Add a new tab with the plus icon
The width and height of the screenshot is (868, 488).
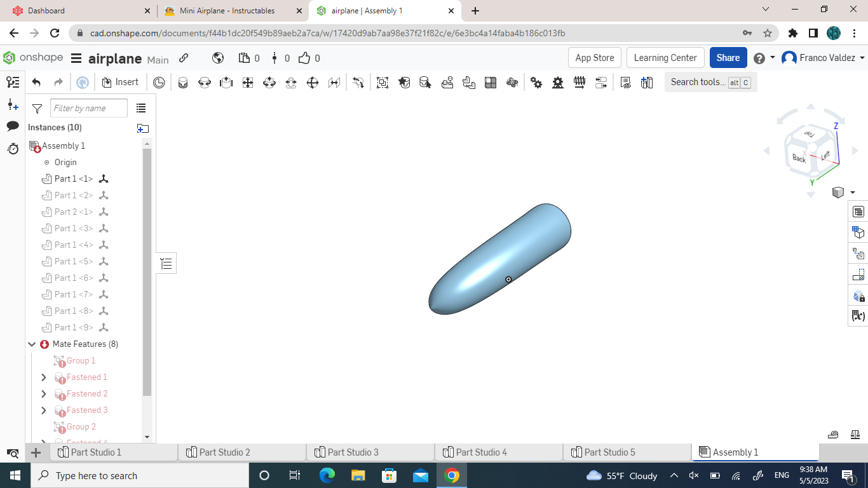36,452
